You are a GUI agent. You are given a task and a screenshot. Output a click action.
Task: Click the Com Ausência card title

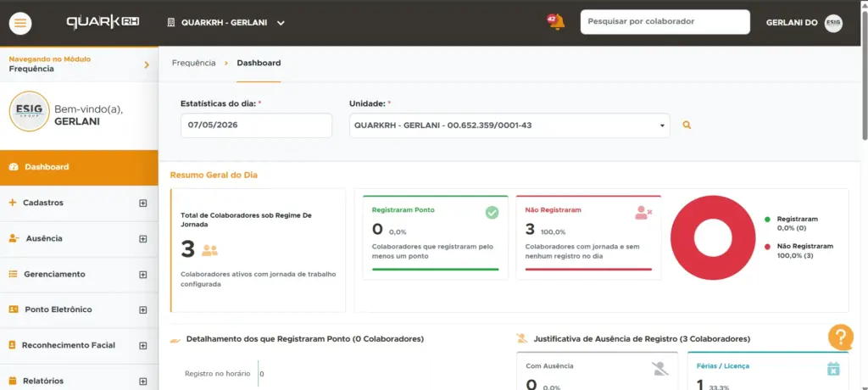[x=549, y=366]
